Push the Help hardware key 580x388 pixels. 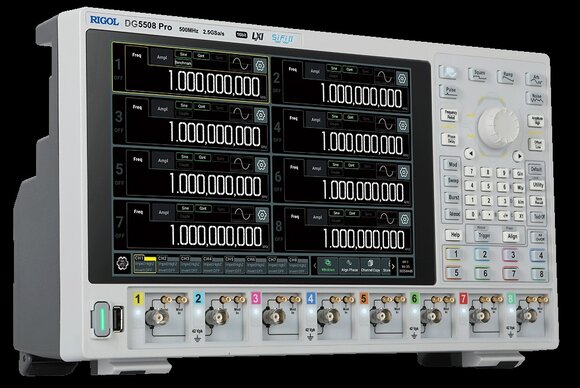coord(455,235)
